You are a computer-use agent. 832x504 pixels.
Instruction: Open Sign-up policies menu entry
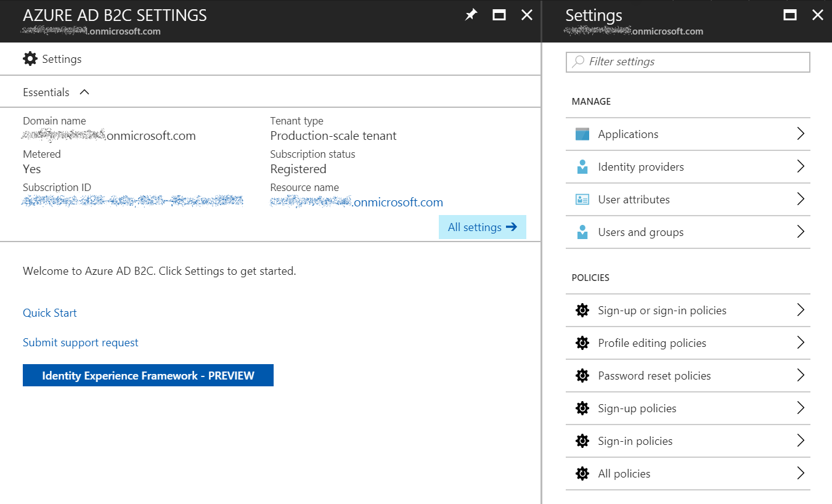click(x=637, y=408)
